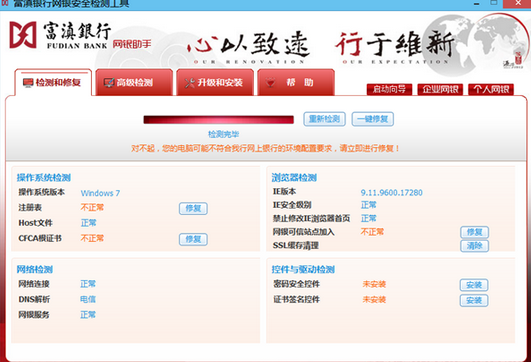The height and width of the screenshot is (362, 531).
Task: Minimize the window with the dash icon
Action: coord(477,3)
